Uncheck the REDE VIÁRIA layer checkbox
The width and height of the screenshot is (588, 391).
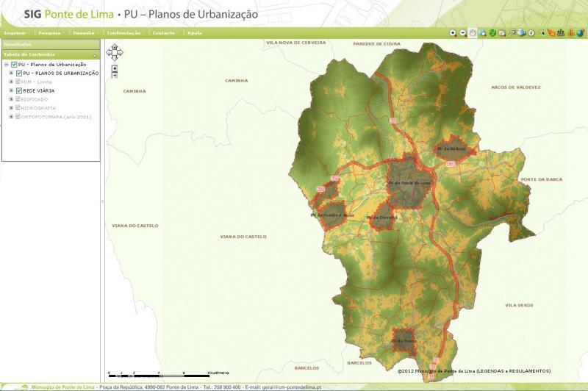(19, 90)
